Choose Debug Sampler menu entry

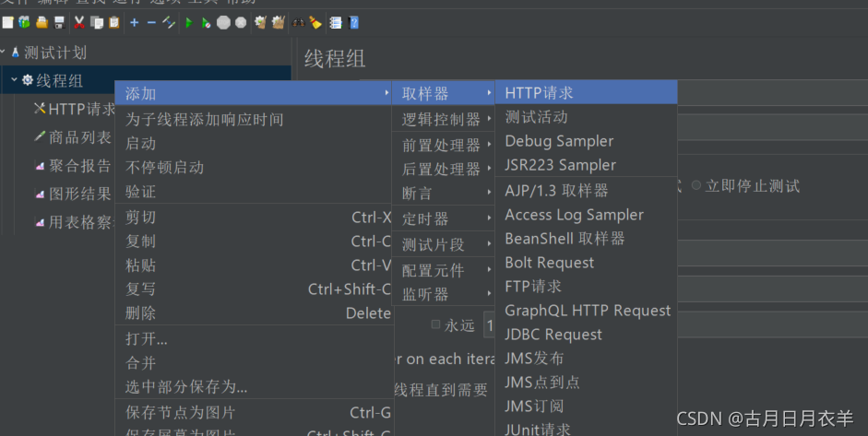587,141
